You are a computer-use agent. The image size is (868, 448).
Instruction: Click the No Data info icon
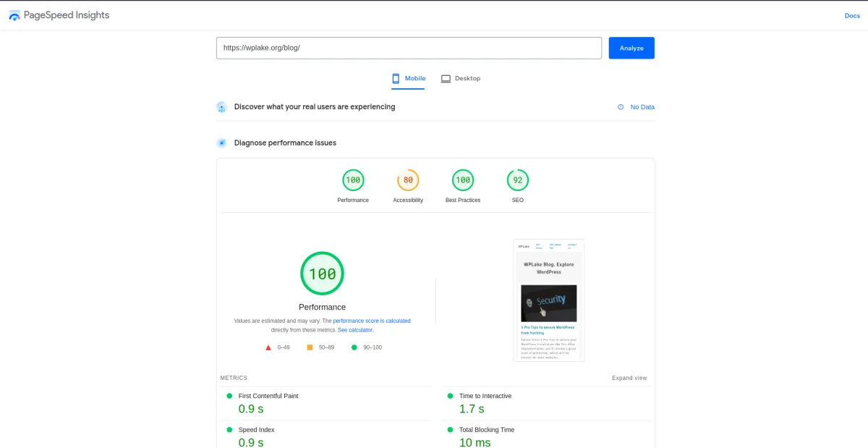click(x=621, y=107)
